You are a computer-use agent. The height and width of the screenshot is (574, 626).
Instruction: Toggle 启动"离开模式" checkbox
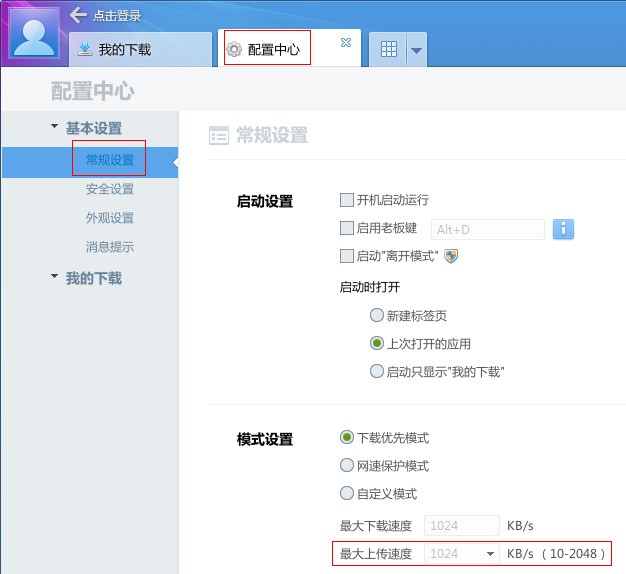tap(347, 256)
